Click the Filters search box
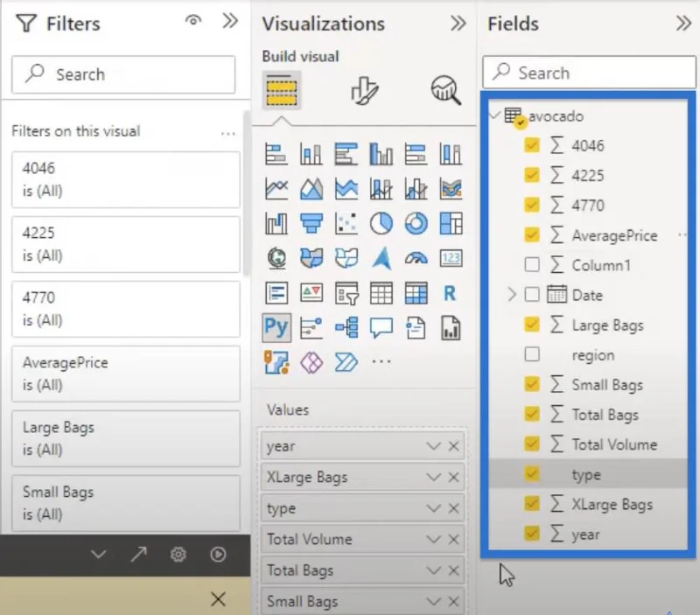The height and width of the screenshot is (615, 700). coord(123,74)
